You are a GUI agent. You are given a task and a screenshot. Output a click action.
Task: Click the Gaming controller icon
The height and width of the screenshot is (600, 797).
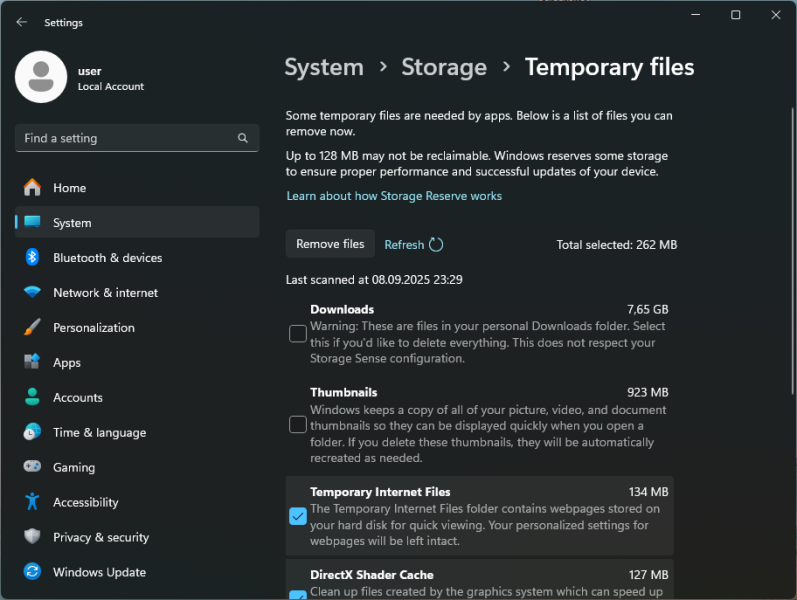[32, 466]
